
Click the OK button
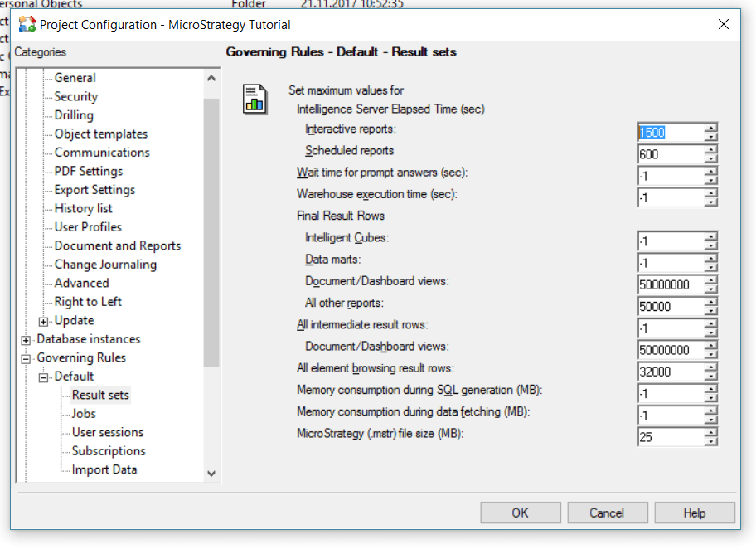pyautogui.click(x=520, y=513)
